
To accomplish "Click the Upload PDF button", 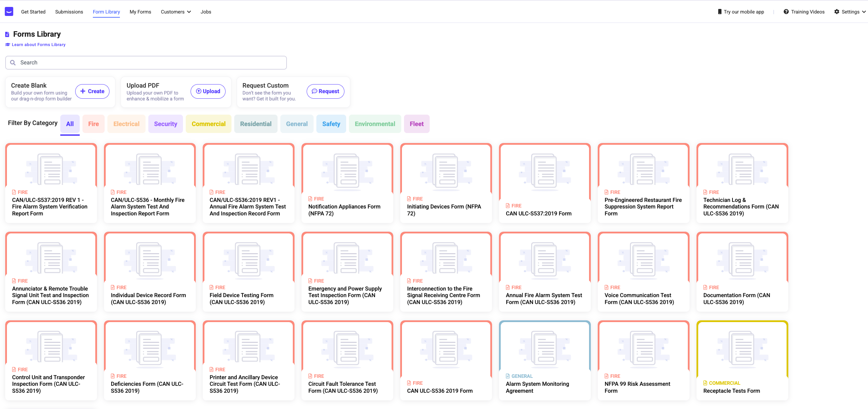I will [x=208, y=91].
